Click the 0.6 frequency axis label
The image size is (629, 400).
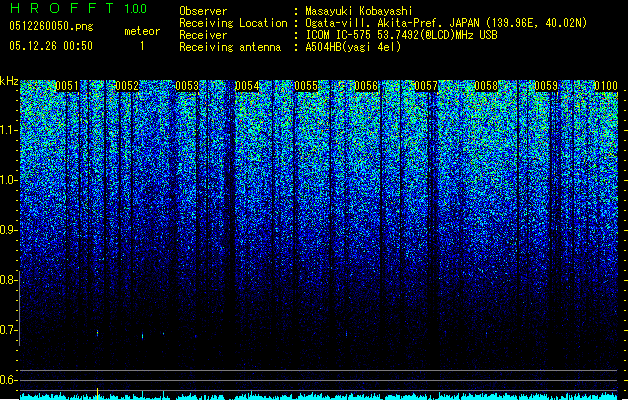point(9,380)
